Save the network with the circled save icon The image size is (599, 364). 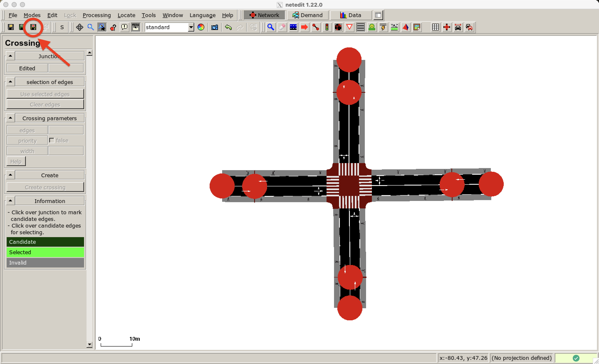pos(33,27)
